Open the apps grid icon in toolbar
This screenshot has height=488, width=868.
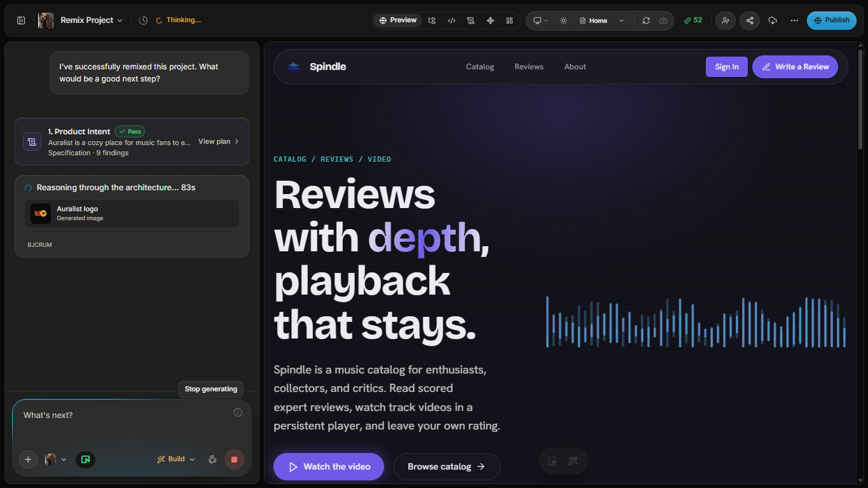pyautogui.click(x=509, y=20)
